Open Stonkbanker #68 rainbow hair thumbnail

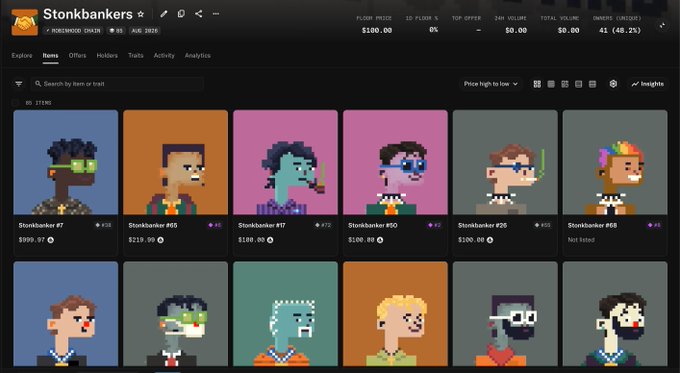point(615,162)
